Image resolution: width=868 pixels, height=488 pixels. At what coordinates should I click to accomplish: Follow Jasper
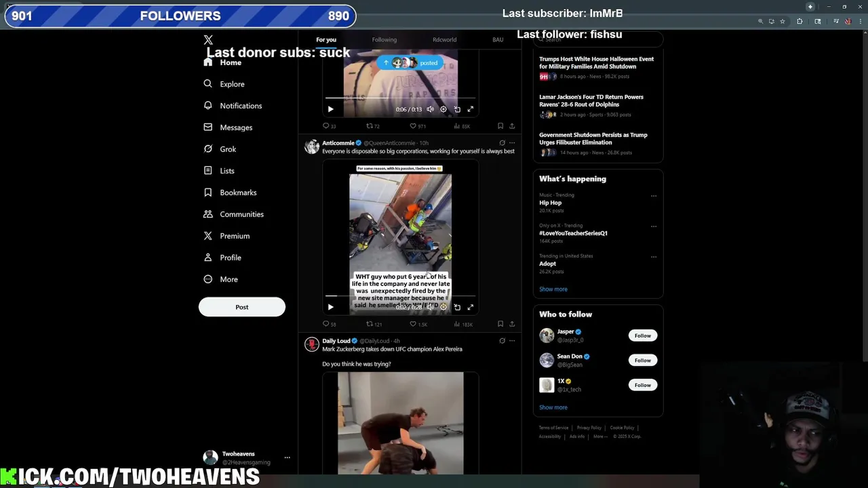point(643,335)
